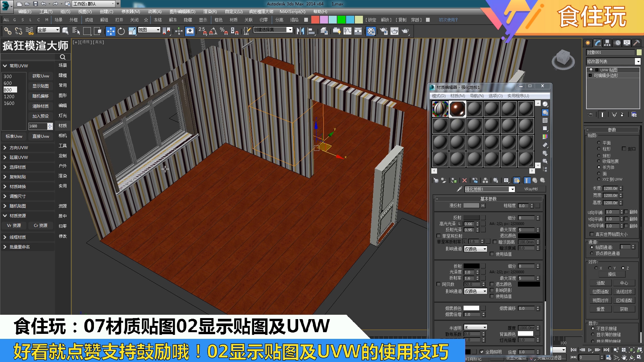The height and width of the screenshot is (362, 644).
Task: Open the Hierarchy panel tab
Action: pyautogui.click(x=607, y=43)
